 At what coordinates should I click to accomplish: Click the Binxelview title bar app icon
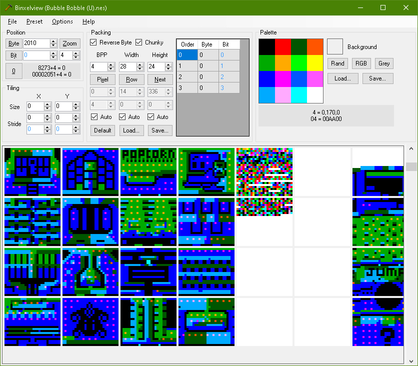pyautogui.click(x=8, y=7)
